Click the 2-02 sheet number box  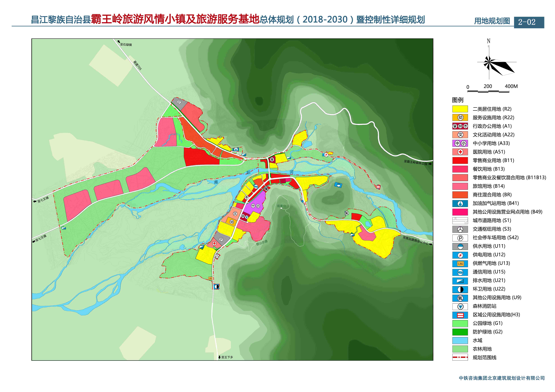pyautogui.click(x=529, y=22)
